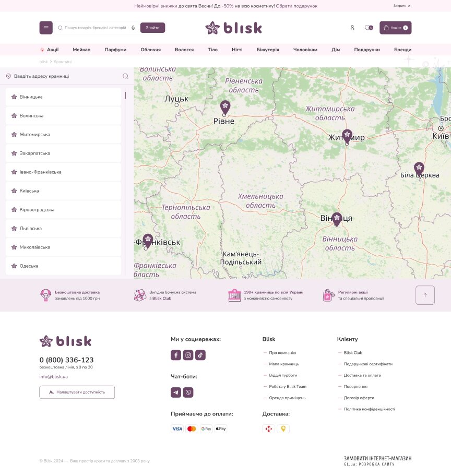Click Налаштувати доступність button
The width and height of the screenshot is (451, 476).
[77, 392]
